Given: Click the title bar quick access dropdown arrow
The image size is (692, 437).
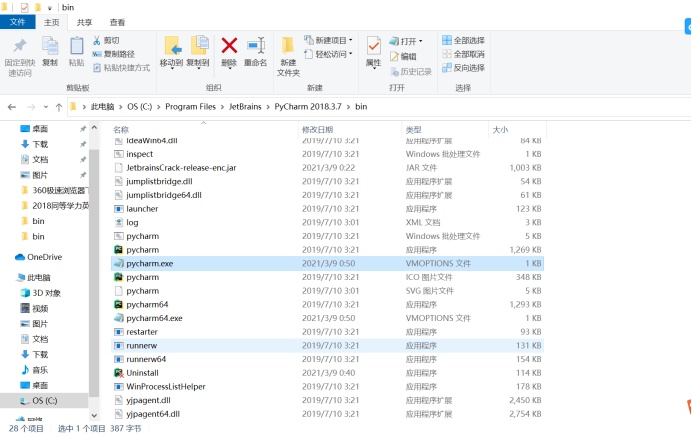Looking at the screenshot, I should [x=49, y=8].
